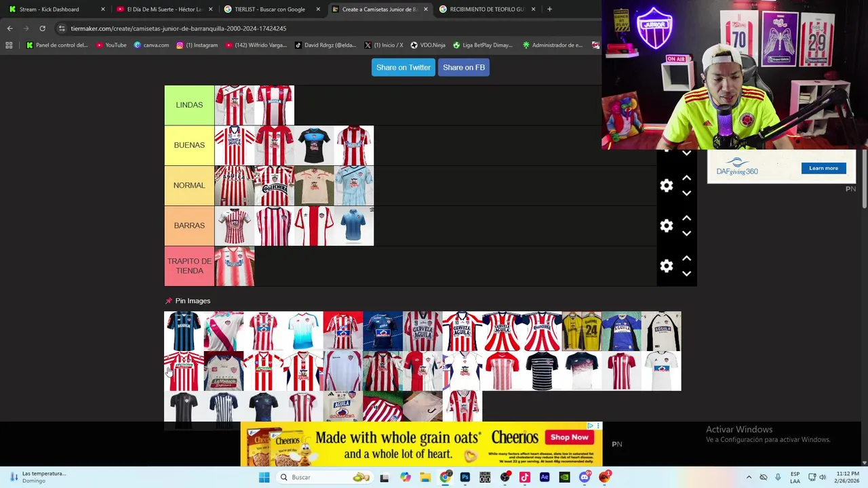
Task: Pick first black-blue striped jersey in pool
Action: point(184,331)
